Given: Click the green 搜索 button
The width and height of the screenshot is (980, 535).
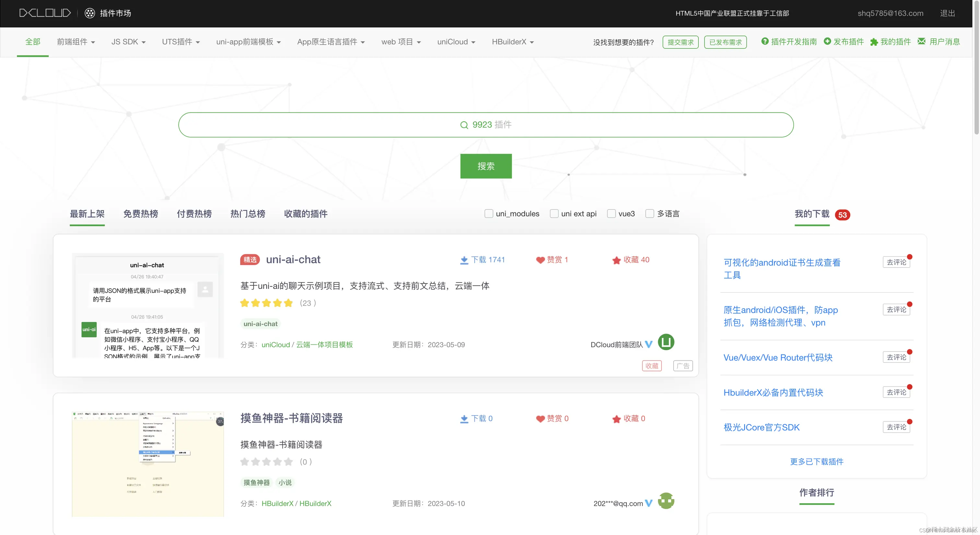Looking at the screenshot, I should (486, 166).
